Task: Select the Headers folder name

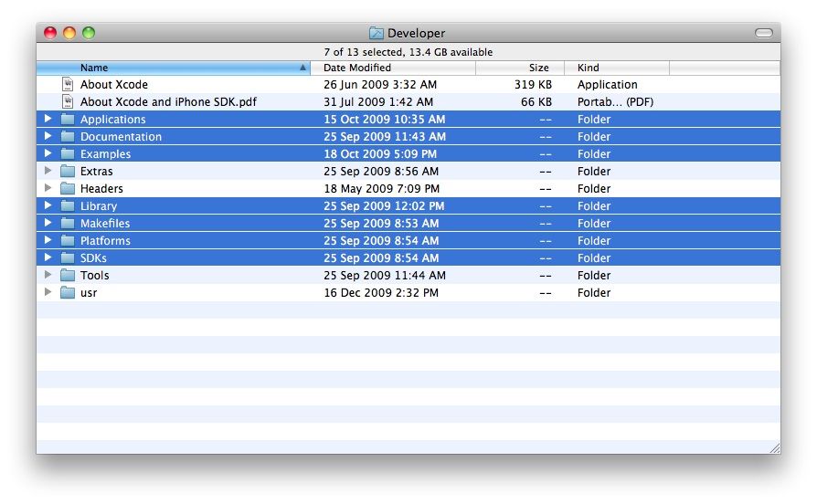Action: 101,188
